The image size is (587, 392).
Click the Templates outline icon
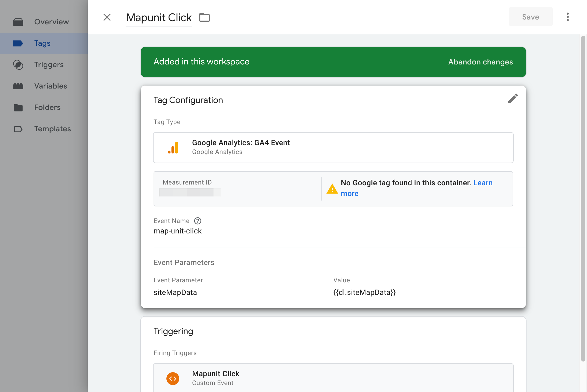pos(18,129)
